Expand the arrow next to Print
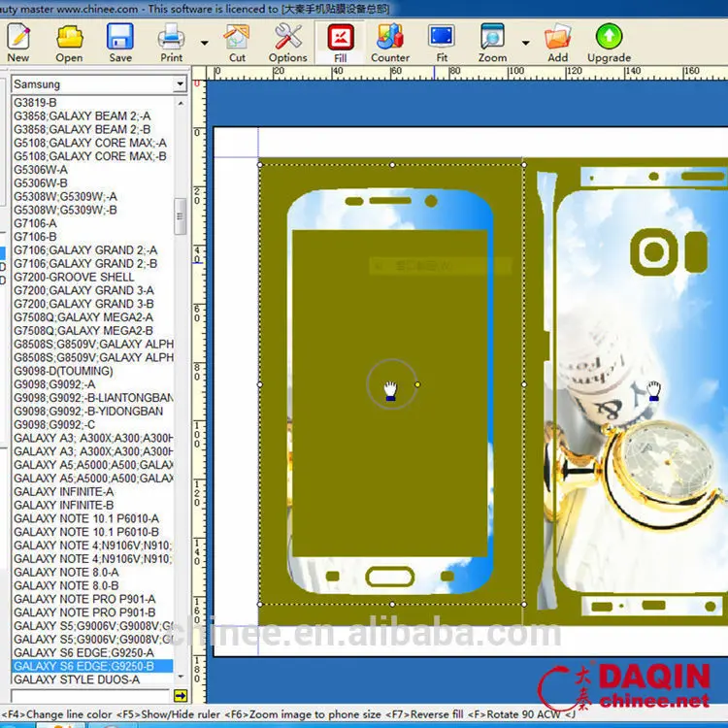The height and width of the screenshot is (728, 728). click(x=204, y=43)
